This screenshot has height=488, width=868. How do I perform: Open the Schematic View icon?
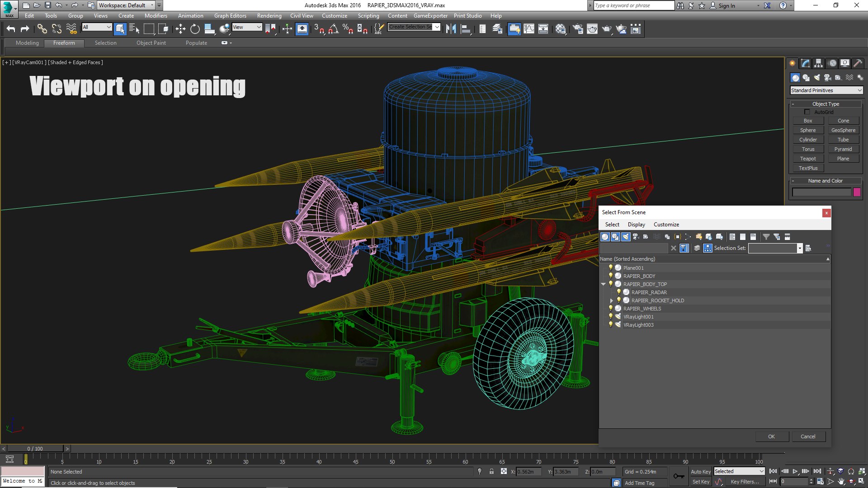click(x=543, y=29)
